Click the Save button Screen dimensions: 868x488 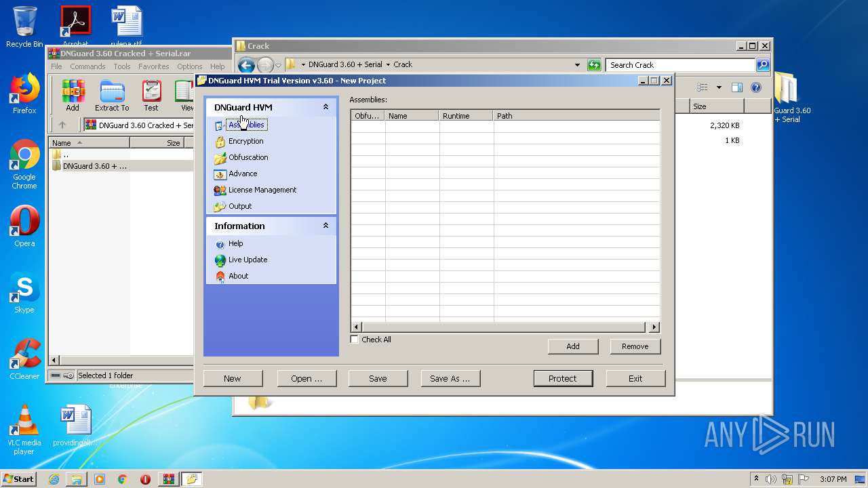[378, 378]
